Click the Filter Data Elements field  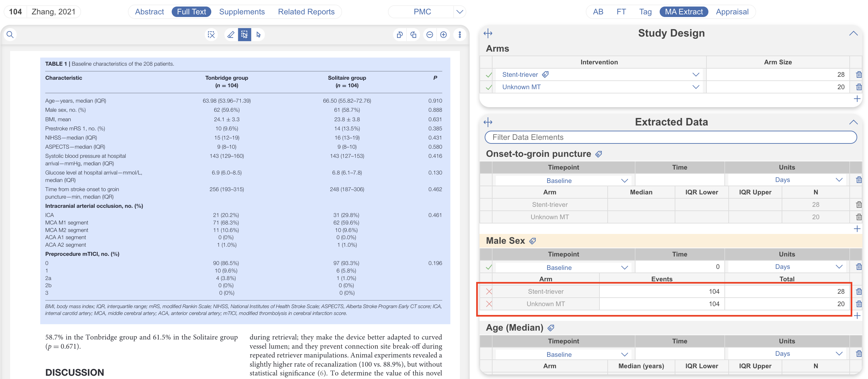670,137
